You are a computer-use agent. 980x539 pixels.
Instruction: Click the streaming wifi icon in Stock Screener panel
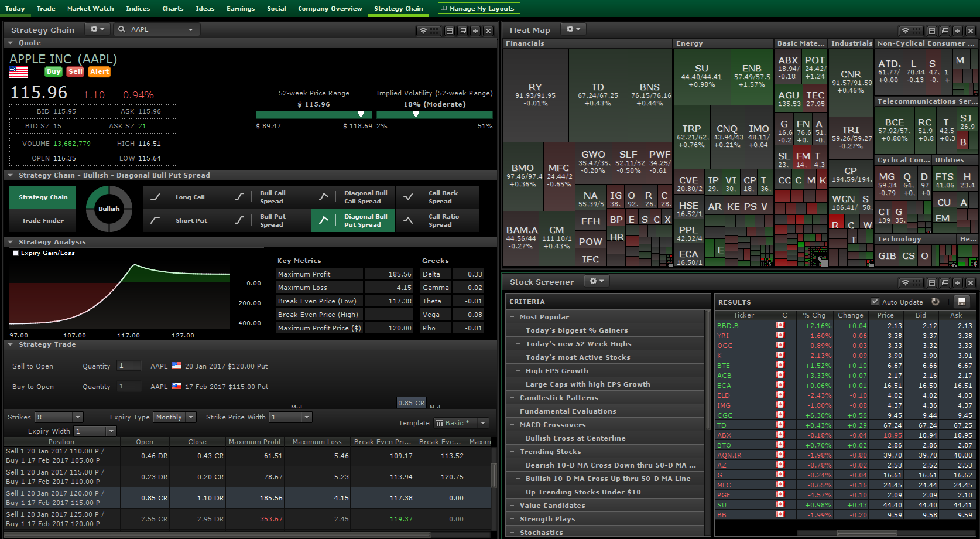coord(906,282)
